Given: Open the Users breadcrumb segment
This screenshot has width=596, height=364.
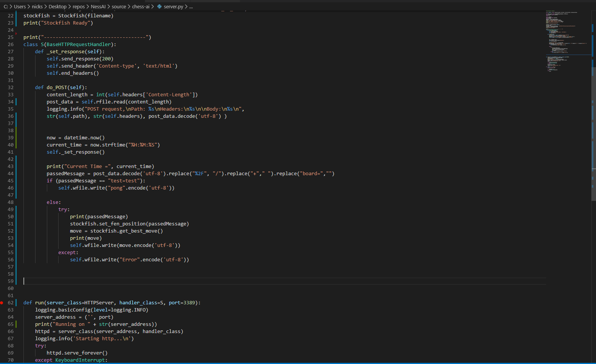Looking at the screenshot, I should (x=20, y=6).
